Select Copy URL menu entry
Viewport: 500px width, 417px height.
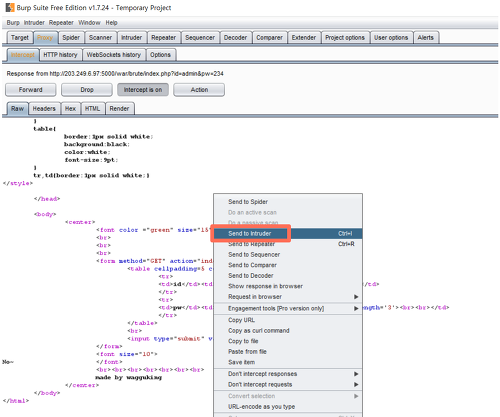[288, 320]
